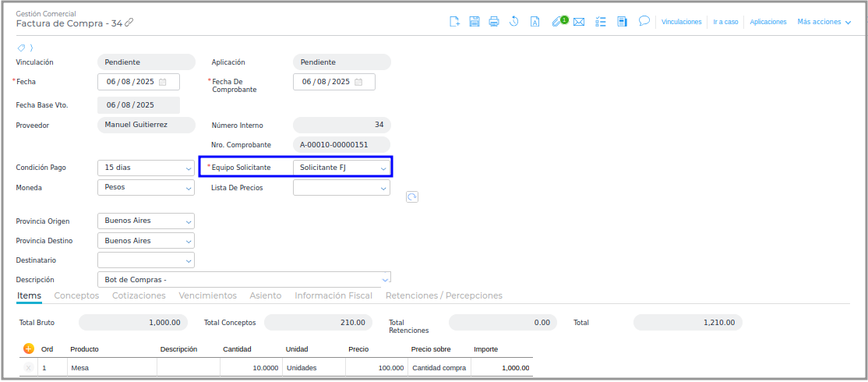The image size is (868, 382).
Task: Open Fecha De Comprobante calendar picker
Action: click(358, 82)
